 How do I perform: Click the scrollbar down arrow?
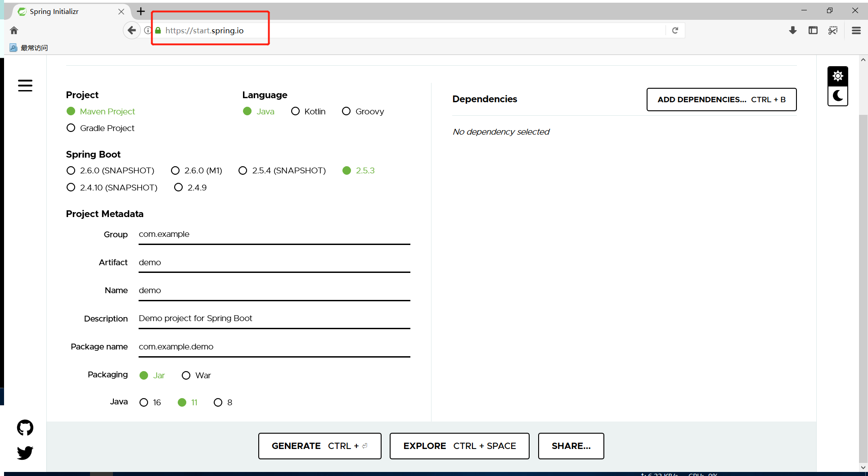click(863, 467)
